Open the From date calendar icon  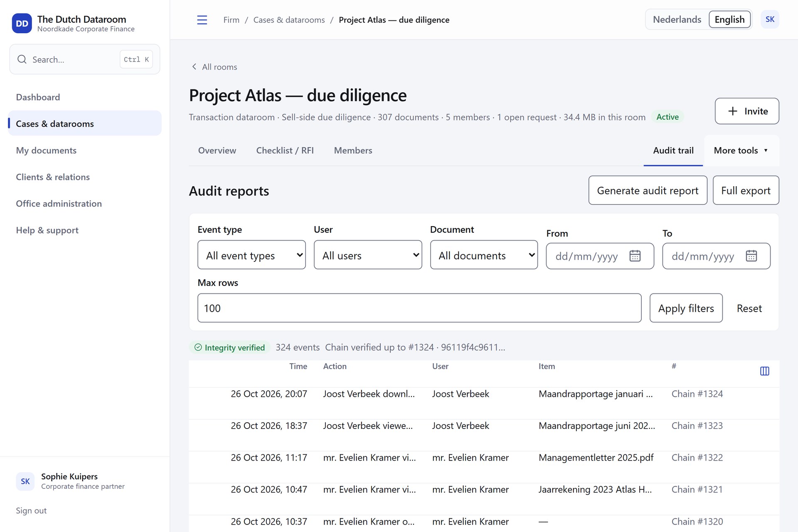tap(635, 256)
